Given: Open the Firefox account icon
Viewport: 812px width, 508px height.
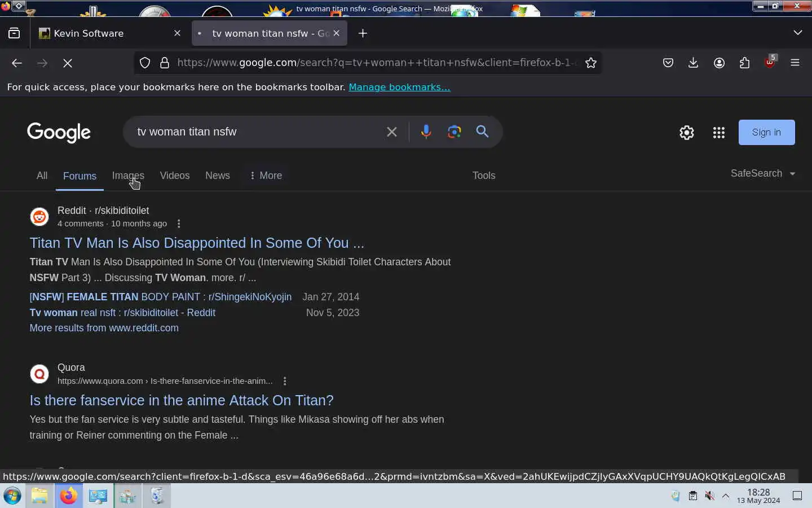Looking at the screenshot, I should (x=719, y=63).
